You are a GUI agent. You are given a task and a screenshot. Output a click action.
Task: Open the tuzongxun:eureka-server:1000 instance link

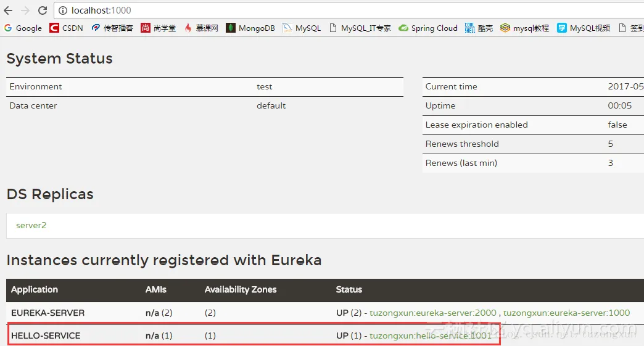coord(566,313)
